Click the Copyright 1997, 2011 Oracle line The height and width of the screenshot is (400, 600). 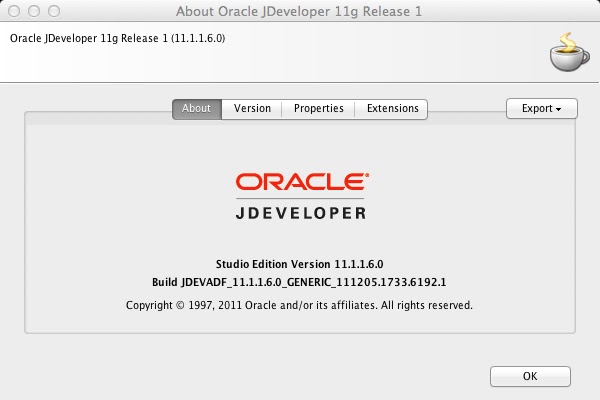coord(299,305)
